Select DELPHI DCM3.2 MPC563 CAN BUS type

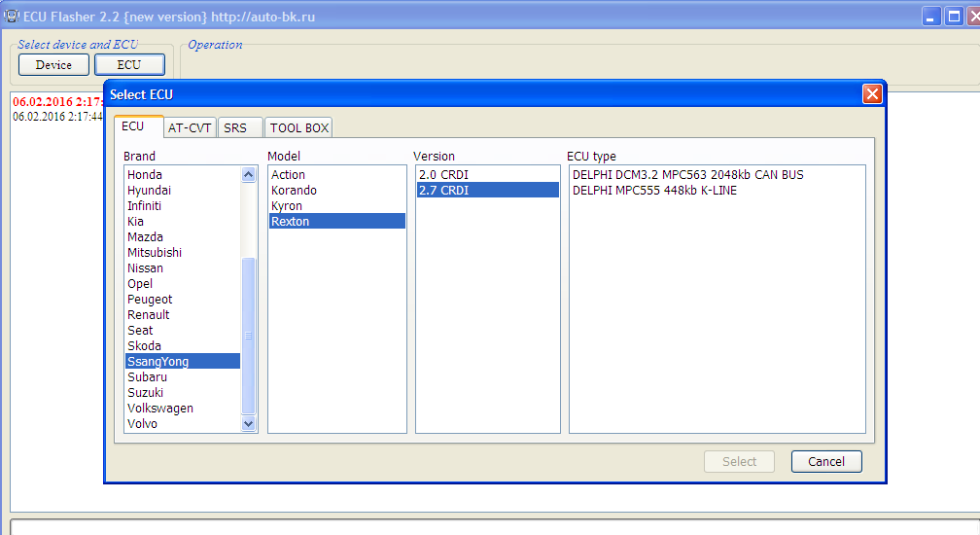[717, 174]
